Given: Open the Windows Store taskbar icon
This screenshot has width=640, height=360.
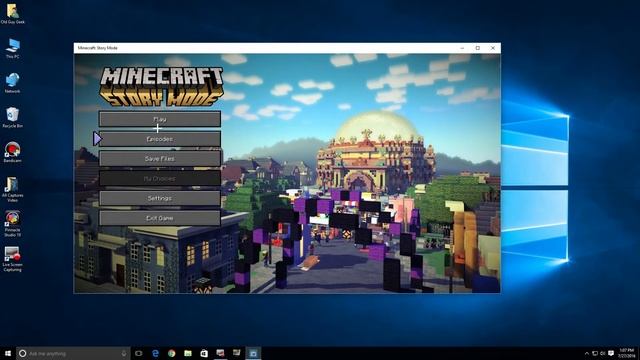Looking at the screenshot, I should click(204, 353).
